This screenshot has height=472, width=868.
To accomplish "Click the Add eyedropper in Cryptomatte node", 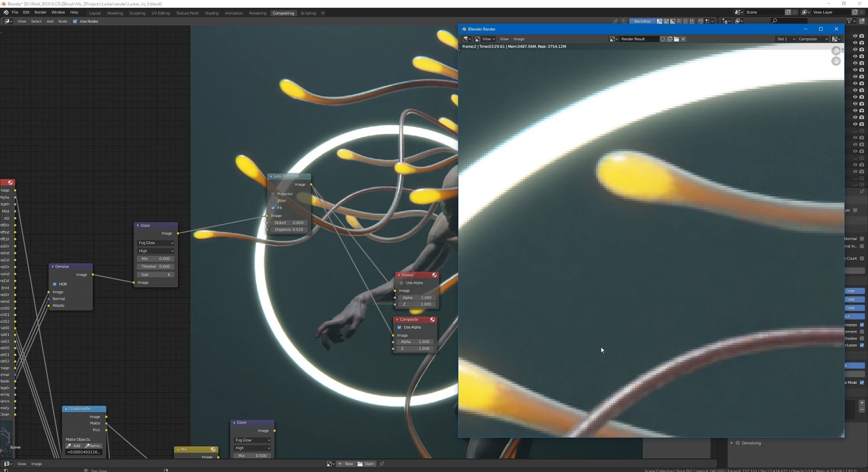I will point(73,446).
